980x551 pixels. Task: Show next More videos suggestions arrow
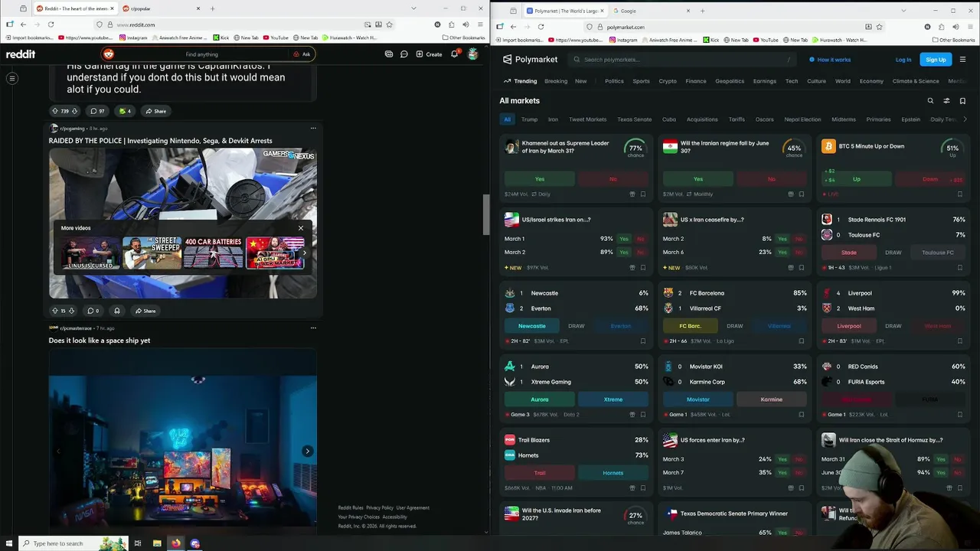305,253
